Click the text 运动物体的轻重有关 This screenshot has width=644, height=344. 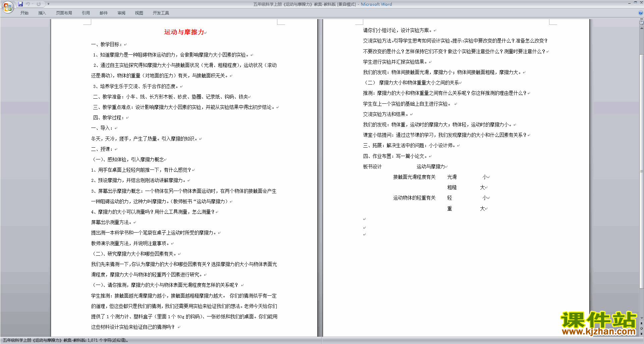(414, 198)
